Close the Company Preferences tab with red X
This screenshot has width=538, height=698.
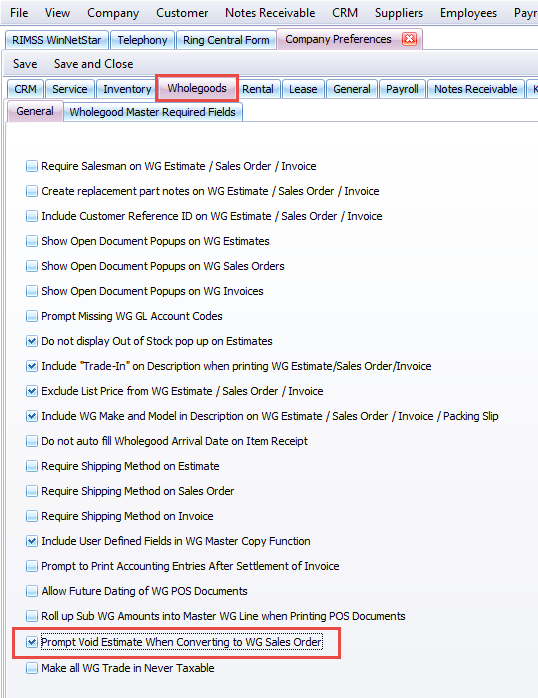tap(409, 39)
